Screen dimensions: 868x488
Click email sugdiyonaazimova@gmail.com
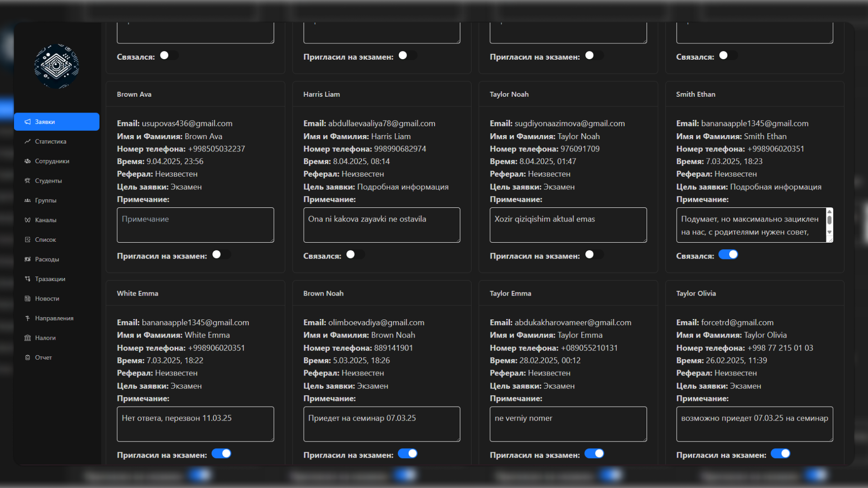pos(570,123)
